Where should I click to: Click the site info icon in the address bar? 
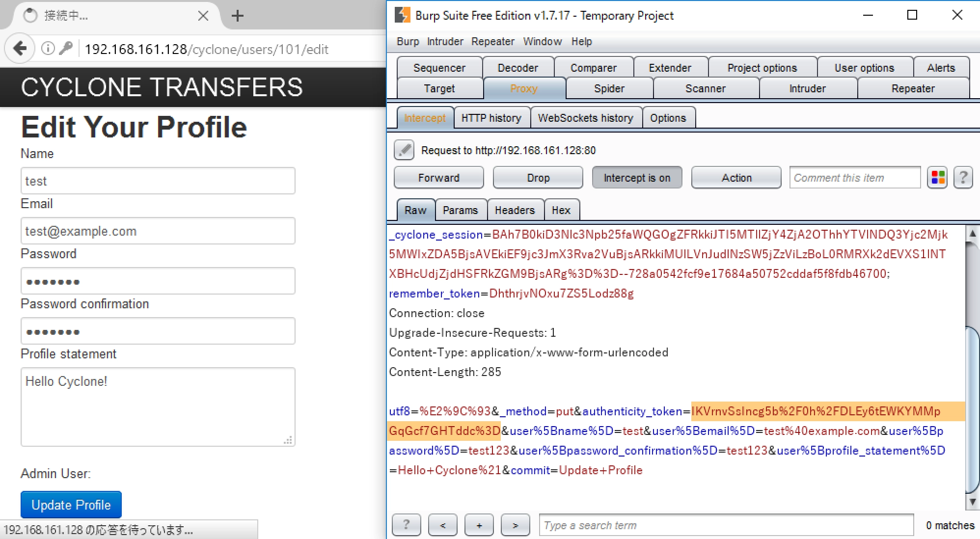(48, 49)
